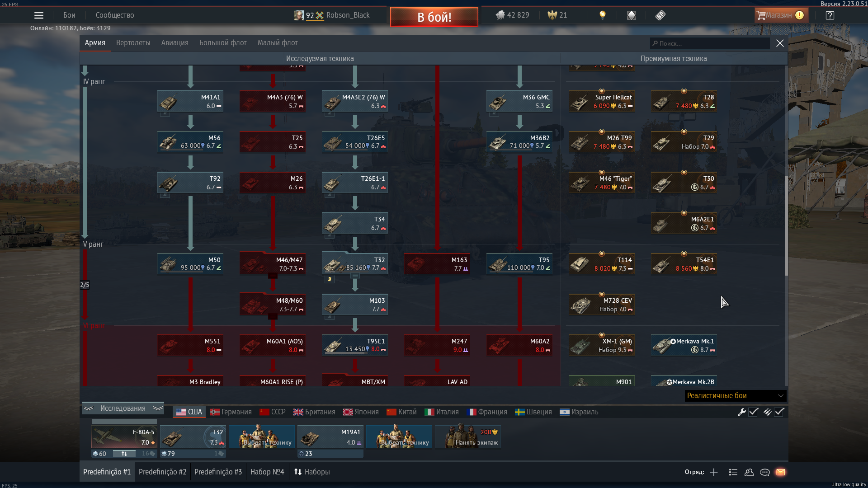Open the main hamburger menu
Viewport: 868px width, 488px height.
[x=39, y=15]
